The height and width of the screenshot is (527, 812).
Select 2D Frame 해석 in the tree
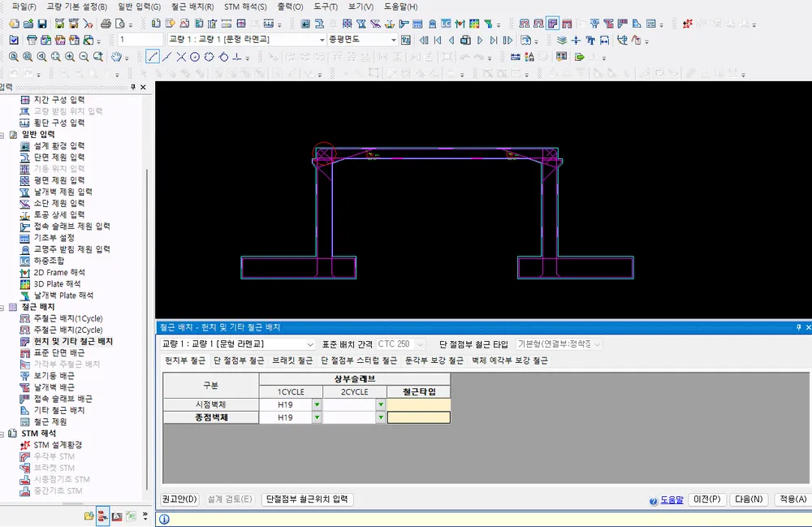(x=59, y=272)
